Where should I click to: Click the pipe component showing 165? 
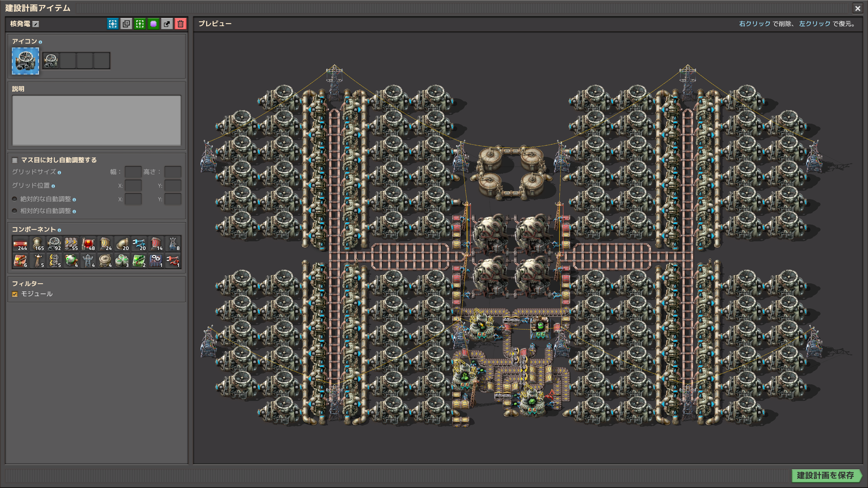point(37,244)
